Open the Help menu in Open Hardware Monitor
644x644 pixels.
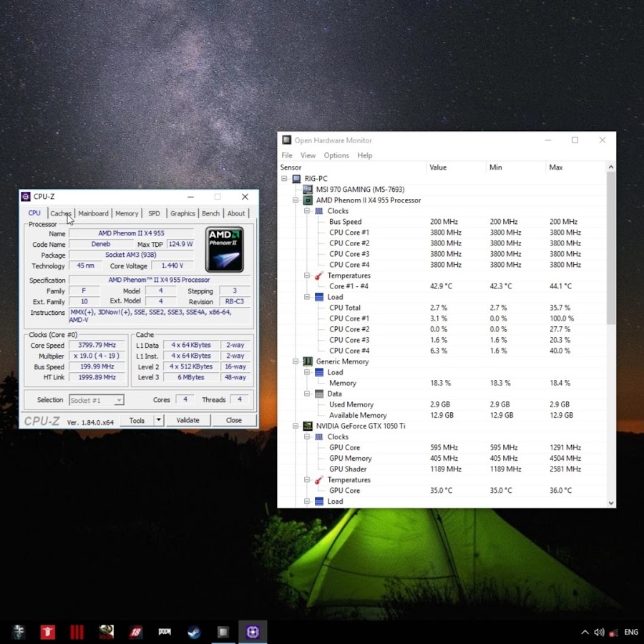[x=365, y=155]
